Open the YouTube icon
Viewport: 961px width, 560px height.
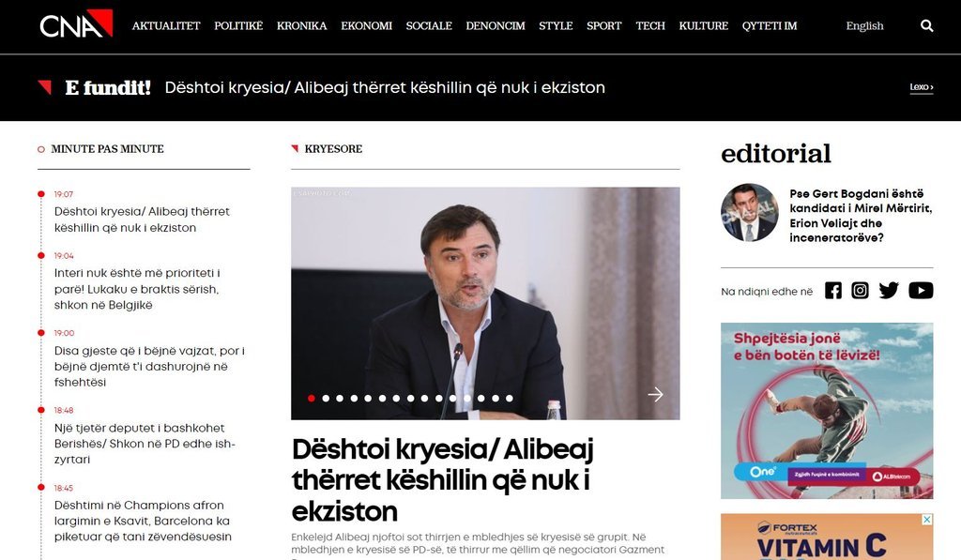coord(921,291)
